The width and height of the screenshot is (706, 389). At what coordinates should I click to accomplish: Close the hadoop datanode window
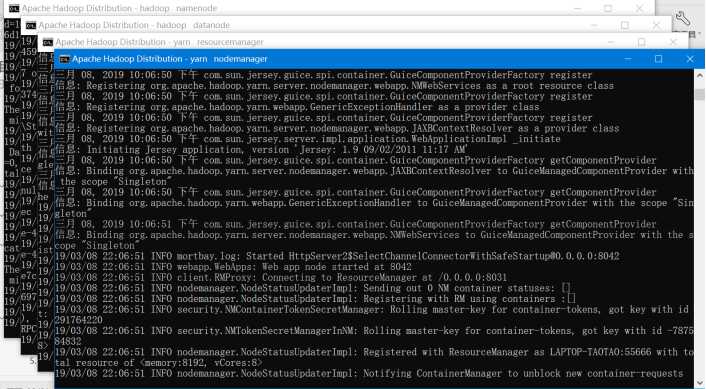pyautogui.click(x=656, y=26)
